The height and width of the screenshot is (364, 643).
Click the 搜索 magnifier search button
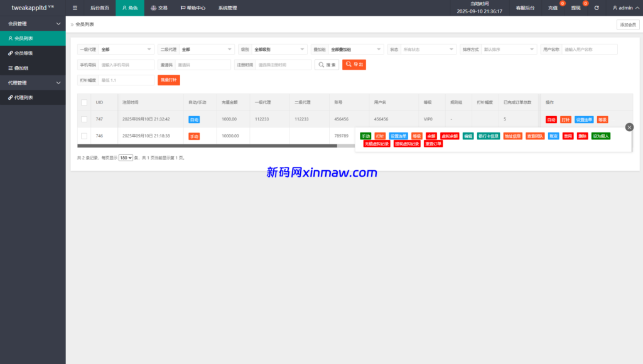327,64
